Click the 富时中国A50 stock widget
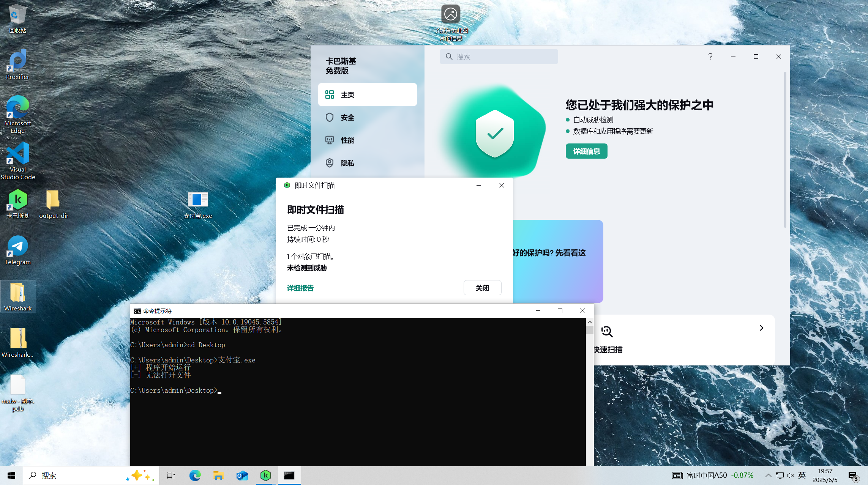Screen dimensions: 868x485 [712, 476]
